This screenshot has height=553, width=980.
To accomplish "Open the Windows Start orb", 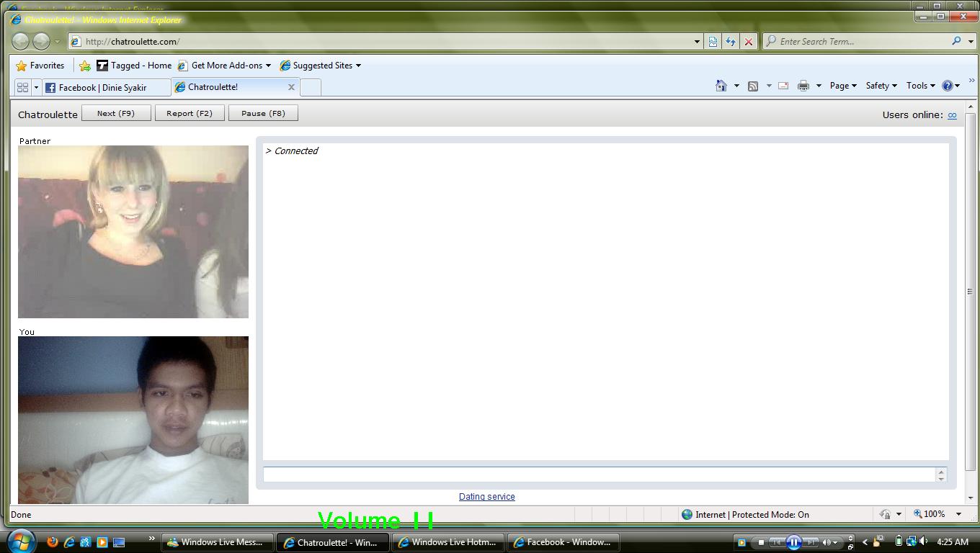I will point(21,541).
